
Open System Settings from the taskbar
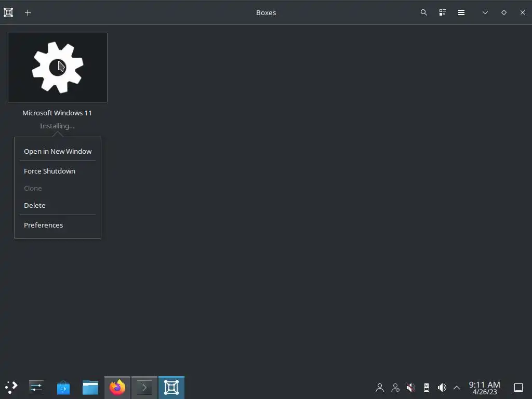point(36,387)
